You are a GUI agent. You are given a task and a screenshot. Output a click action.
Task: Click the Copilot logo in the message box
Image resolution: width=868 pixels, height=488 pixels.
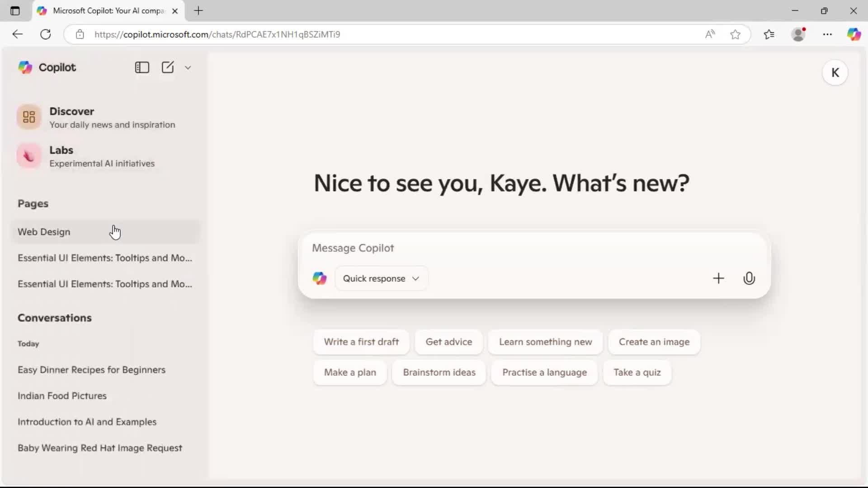[x=320, y=278]
